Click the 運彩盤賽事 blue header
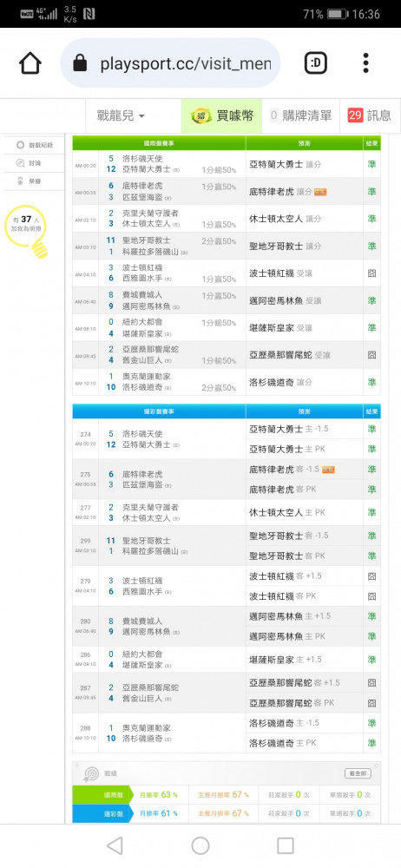 pos(159,411)
